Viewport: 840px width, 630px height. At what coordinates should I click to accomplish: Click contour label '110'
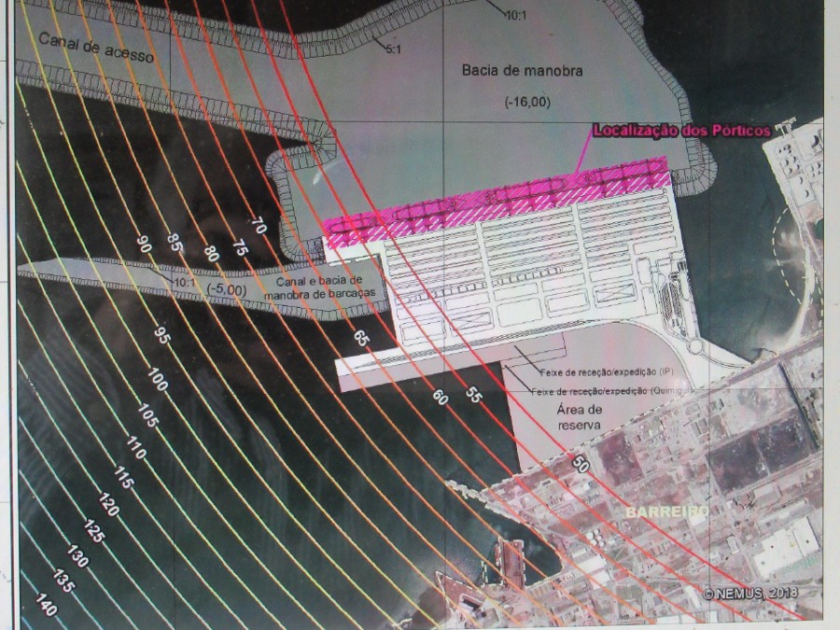pos(136,448)
